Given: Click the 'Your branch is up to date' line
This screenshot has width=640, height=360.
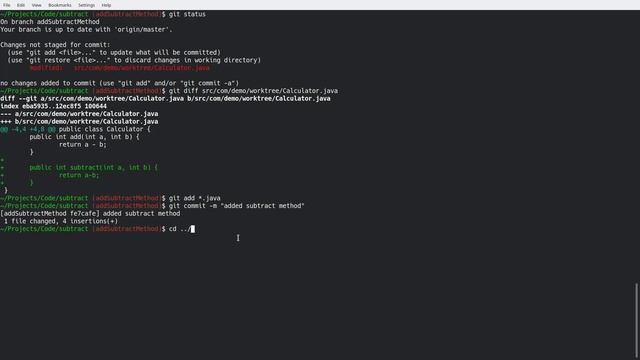Looking at the screenshot, I should click(x=86, y=30).
